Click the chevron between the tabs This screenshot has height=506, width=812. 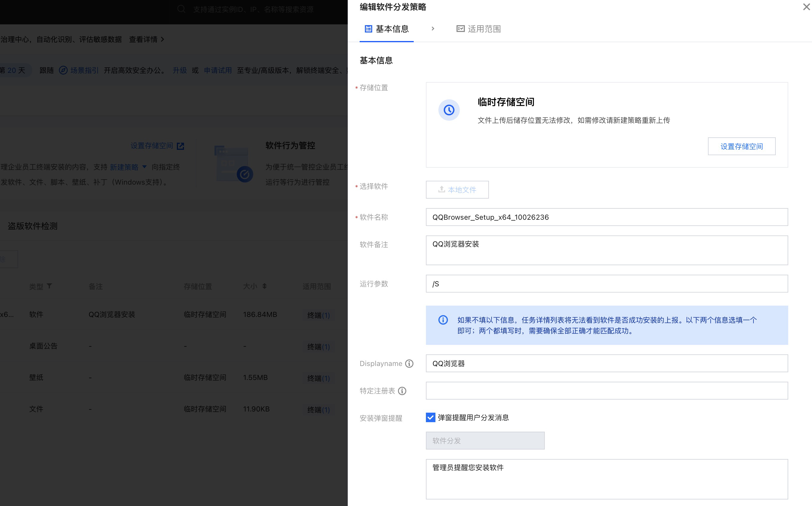click(x=432, y=29)
